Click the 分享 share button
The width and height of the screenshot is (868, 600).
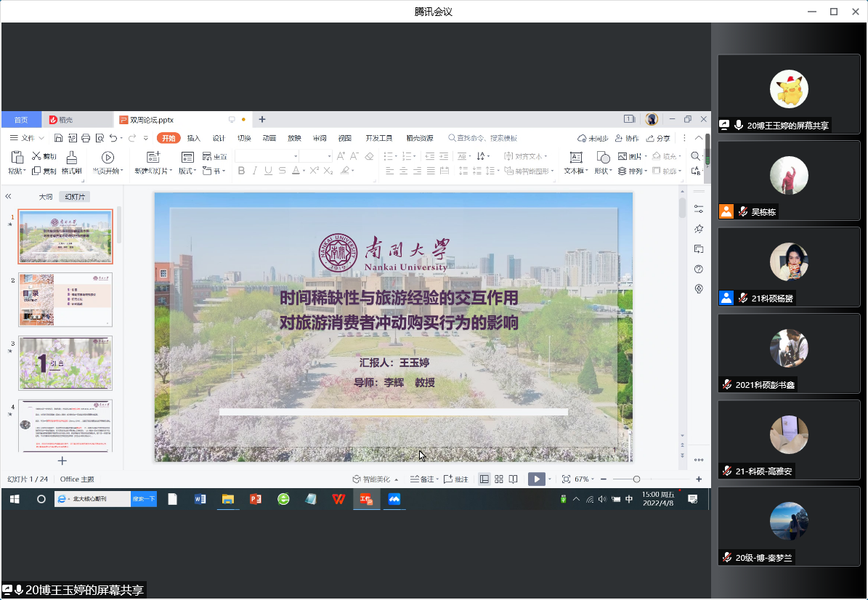coord(658,138)
